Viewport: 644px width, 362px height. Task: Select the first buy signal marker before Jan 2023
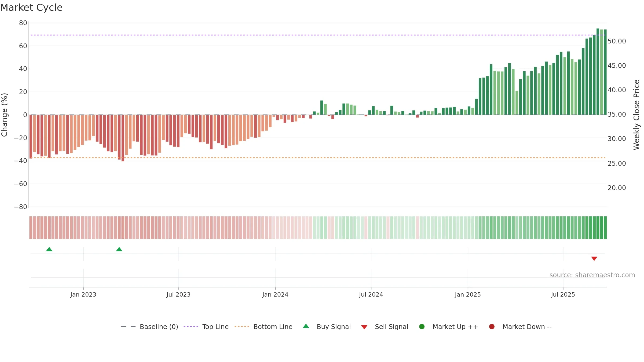coord(49,249)
